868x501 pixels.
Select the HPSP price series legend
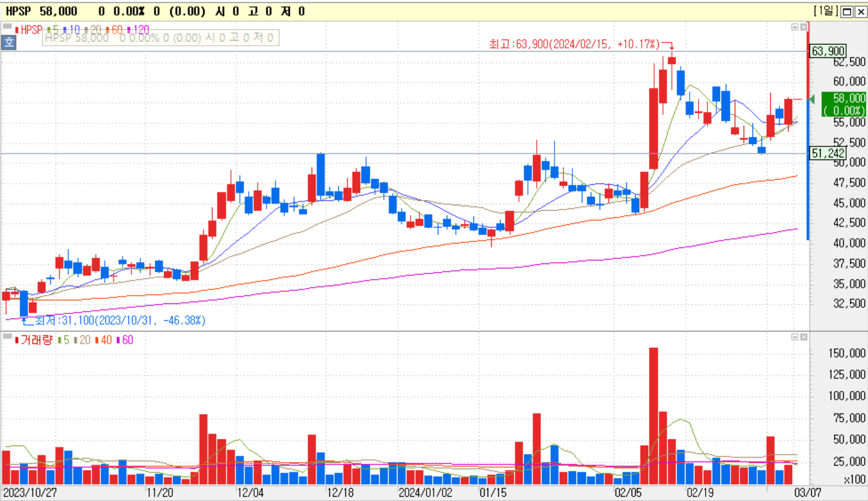click(29, 30)
